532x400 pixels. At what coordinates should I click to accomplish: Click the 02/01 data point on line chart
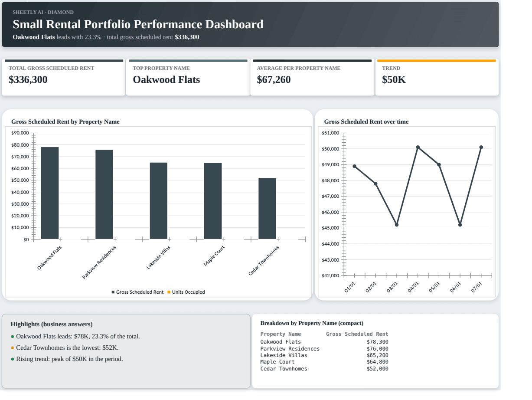(375, 184)
